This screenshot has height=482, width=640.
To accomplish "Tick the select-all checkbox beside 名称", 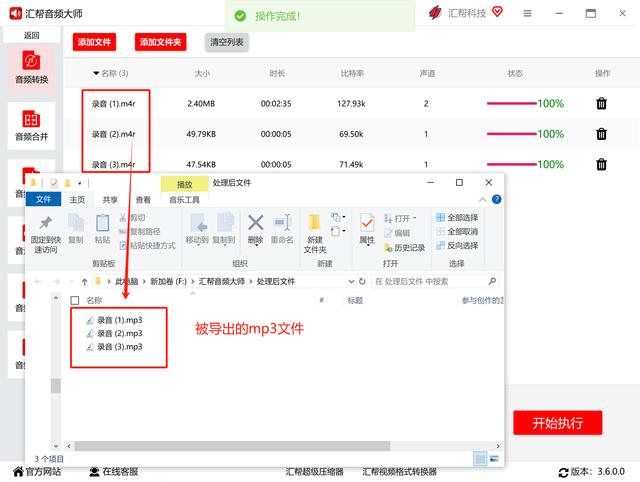I will click(75, 300).
